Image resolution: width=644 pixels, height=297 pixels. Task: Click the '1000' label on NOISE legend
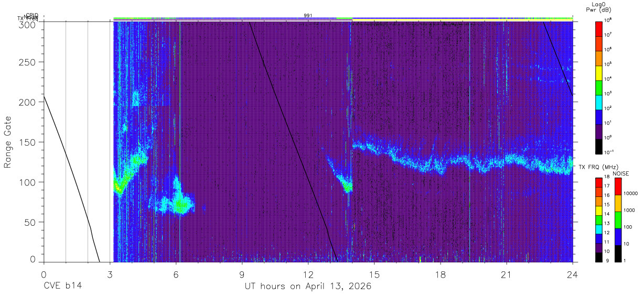[x=630, y=210]
